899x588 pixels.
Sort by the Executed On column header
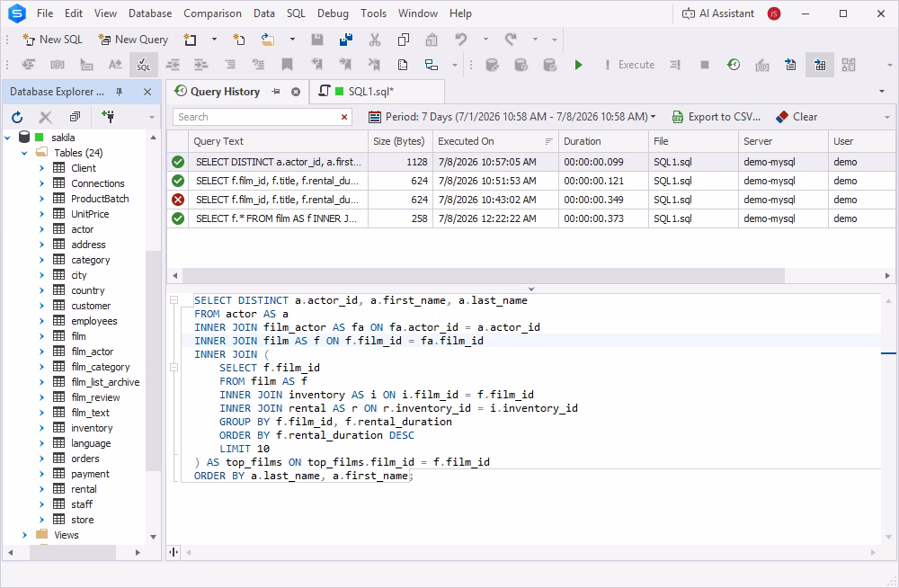click(495, 141)
